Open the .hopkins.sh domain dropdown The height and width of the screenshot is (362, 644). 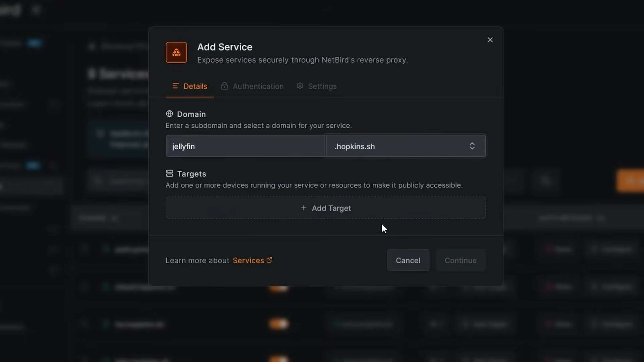[406, 146]
